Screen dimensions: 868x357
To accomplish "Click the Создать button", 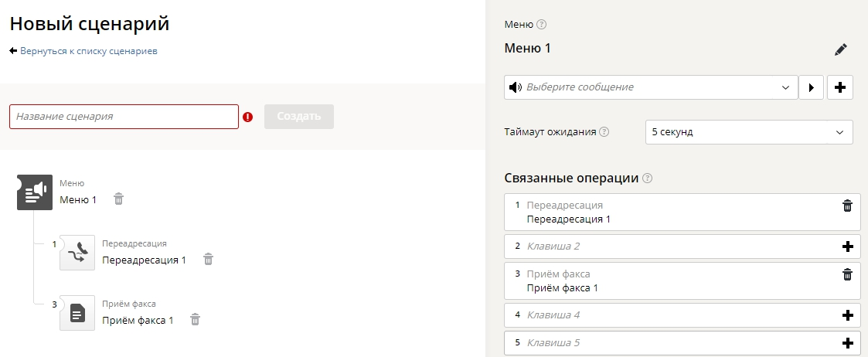I will pyautogui.click(x=299, y=116).
